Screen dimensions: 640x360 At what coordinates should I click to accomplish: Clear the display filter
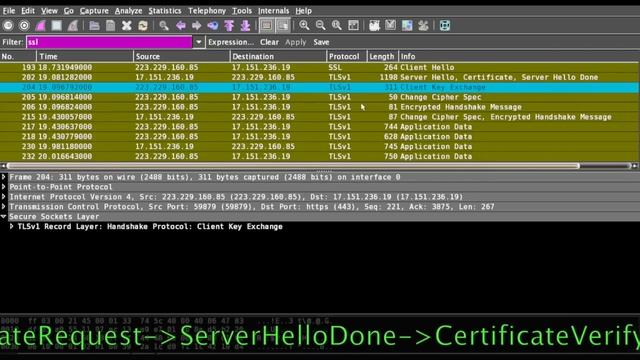click(x=269, y=42)
